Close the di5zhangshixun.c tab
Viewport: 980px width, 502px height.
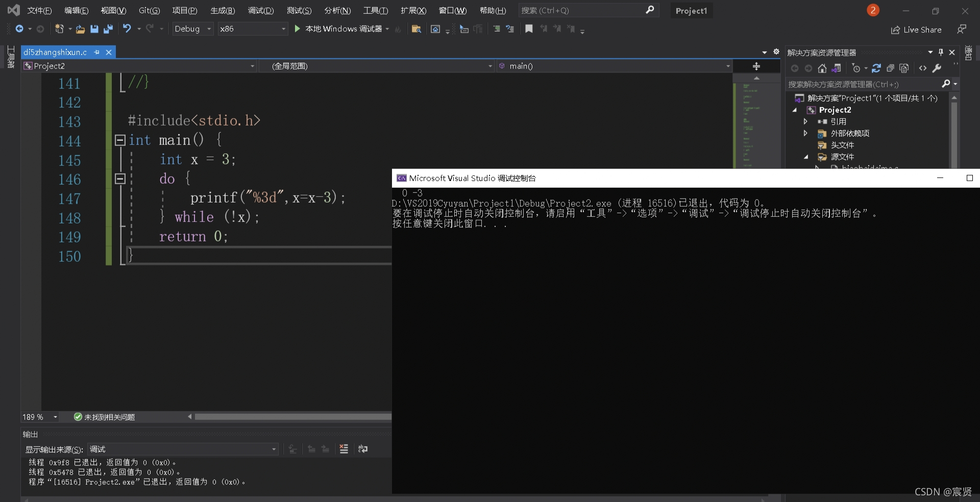pos(109,52)
